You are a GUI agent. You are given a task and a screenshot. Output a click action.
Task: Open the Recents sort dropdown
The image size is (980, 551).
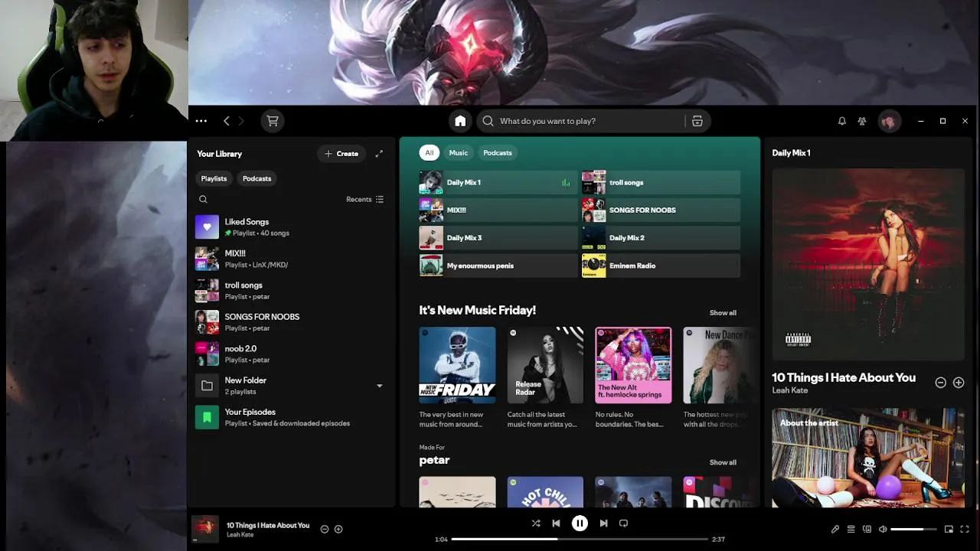(364, 199)
